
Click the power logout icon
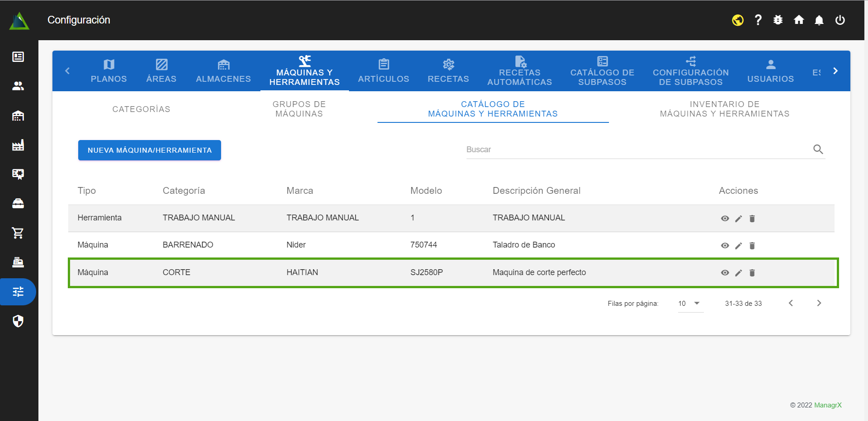click(840, 20)
